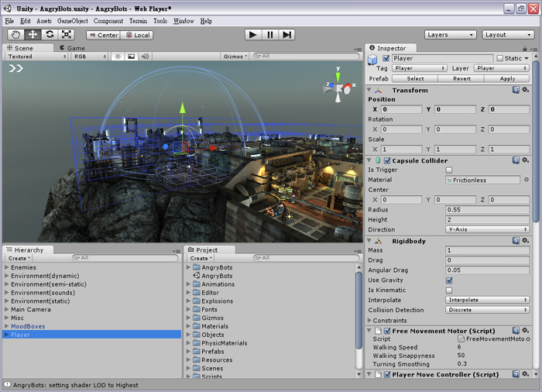Image resolution: width=542 pixels, height=392 pixels.
Task: Uncheck the Use Gravity checkbox
Action: (x=449, y=280)
